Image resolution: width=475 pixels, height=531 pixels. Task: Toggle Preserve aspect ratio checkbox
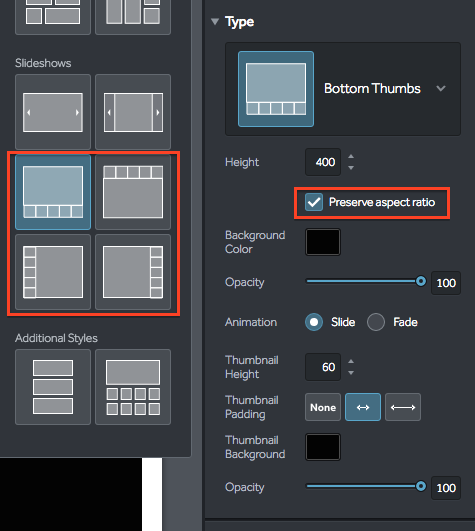point(314,202)
